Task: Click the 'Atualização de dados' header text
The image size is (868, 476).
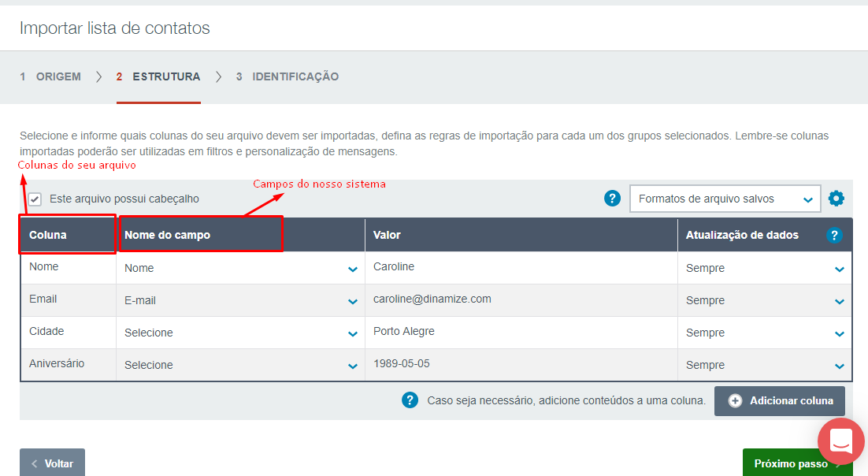Action: (742, 235)
